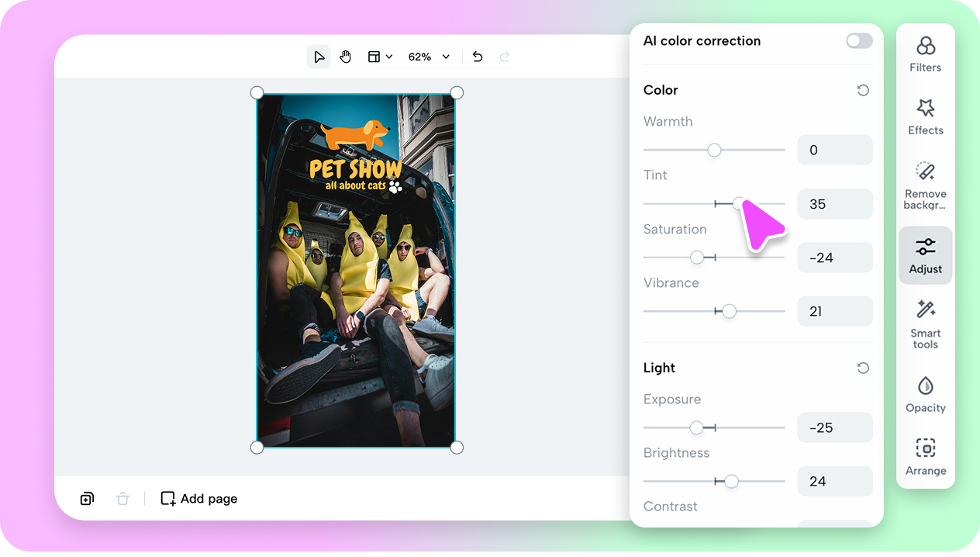Reset the Color section adjustments
The height and width of the screenshot is (557, 980).
(x=863, y=91)
